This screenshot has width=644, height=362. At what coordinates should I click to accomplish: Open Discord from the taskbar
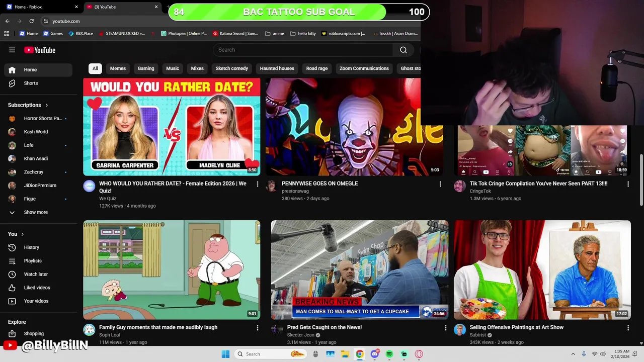(374, 354)
